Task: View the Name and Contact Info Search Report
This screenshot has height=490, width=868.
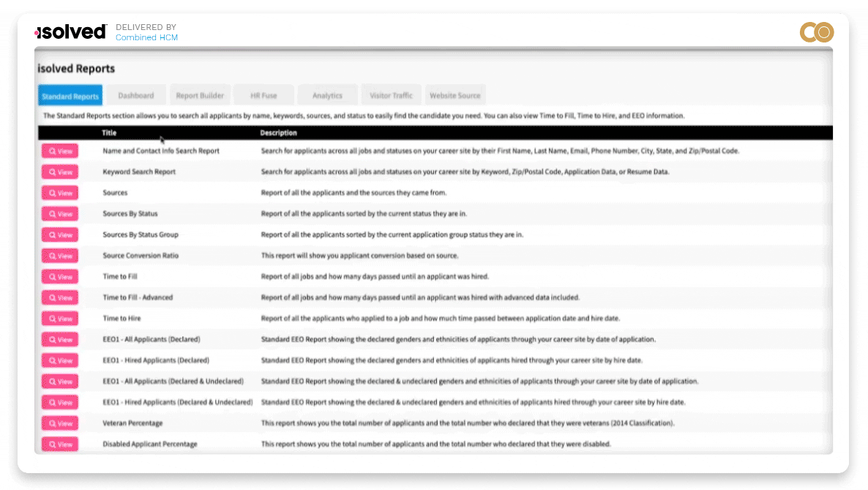Action: tap(60, 151)
